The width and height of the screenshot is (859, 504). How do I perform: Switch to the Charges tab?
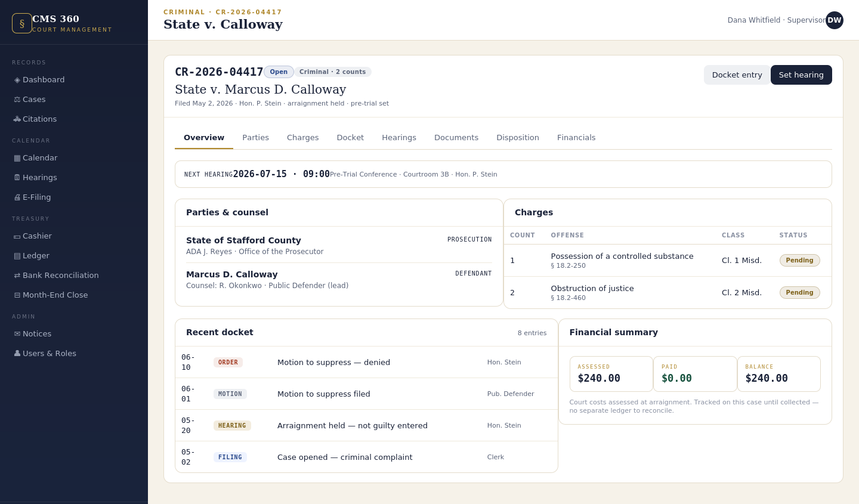(x=303, y=138)
